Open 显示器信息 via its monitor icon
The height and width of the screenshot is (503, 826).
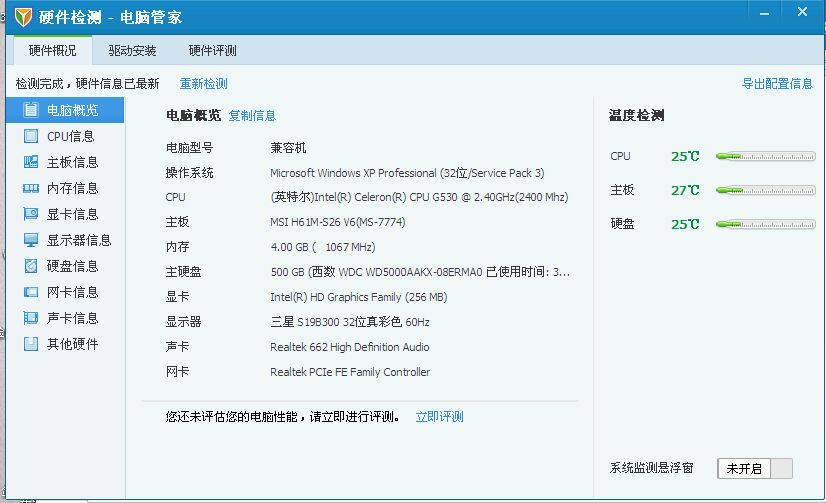click(x=31, y=240)
